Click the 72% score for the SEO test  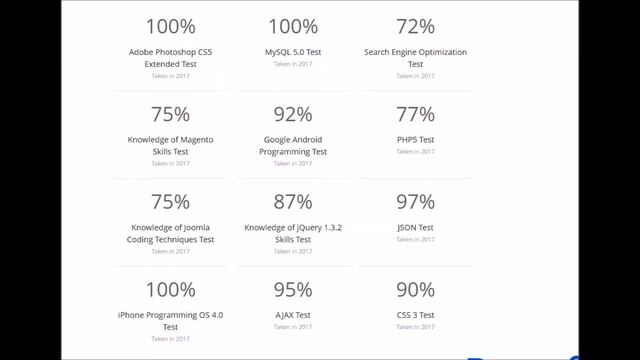coord(415,27)
